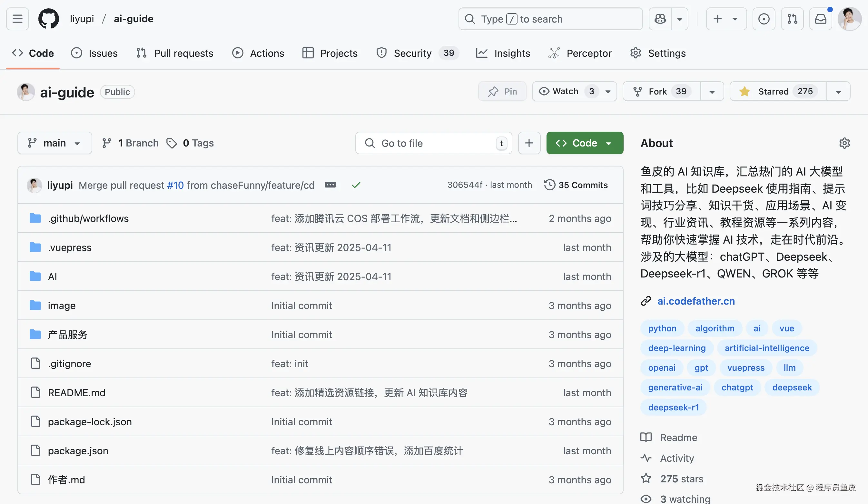Image resolution: width=868 pixels, height=504 pixels.
Task: Click the GitHub logo home icon
Action: pos(48,19)
